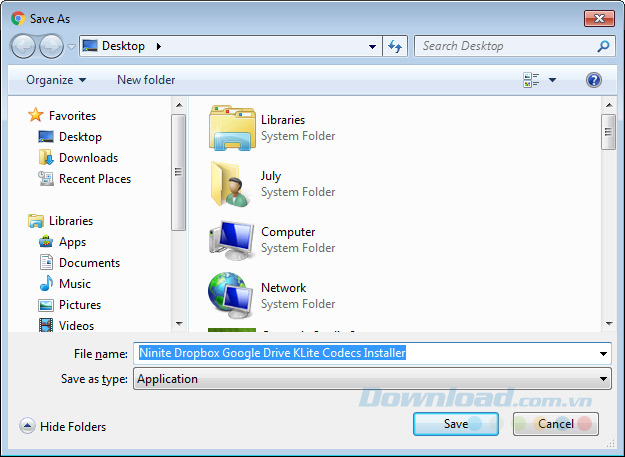The image size is (625, 457).
Task: Select Favorites in the navigation pane
Action: click(x=72, y=116)
